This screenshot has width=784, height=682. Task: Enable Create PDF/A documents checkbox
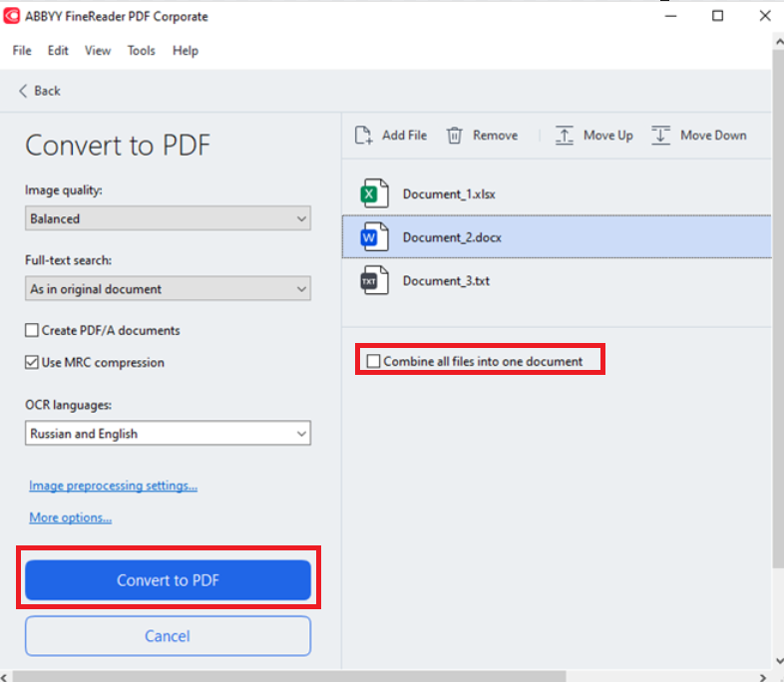point(32,330)
